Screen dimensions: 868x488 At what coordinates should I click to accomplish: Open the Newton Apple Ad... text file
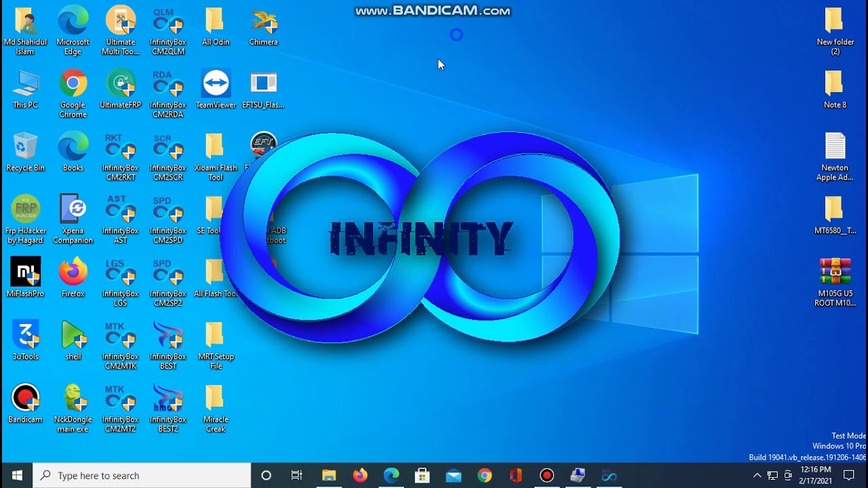click(x=835, y=157)
